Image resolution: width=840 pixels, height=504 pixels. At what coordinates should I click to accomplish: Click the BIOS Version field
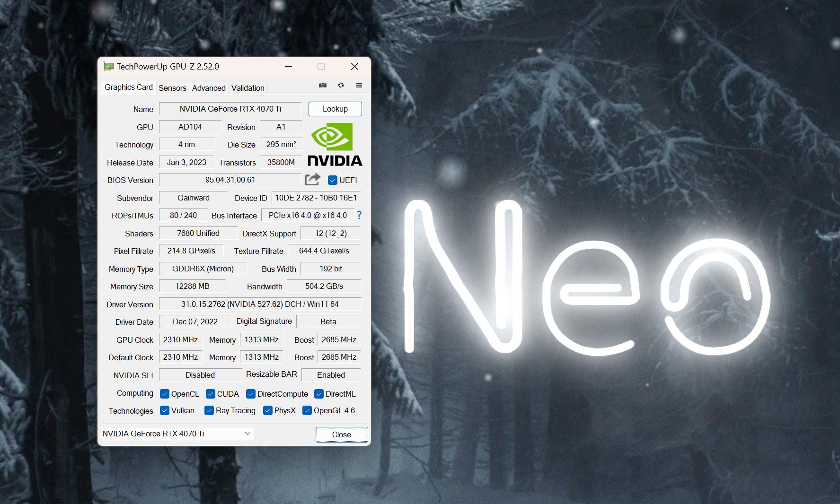231,180
